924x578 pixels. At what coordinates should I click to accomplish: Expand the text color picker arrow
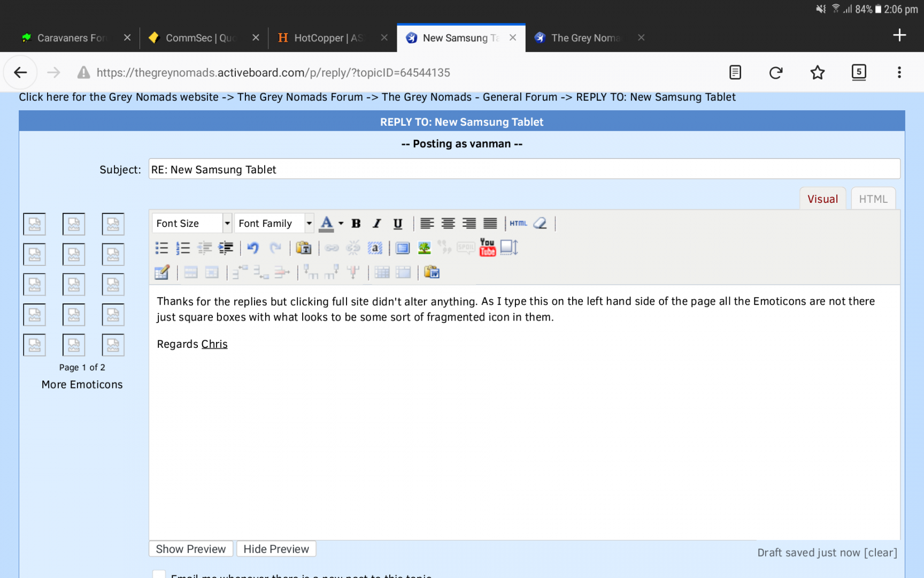tap(341, 224)
